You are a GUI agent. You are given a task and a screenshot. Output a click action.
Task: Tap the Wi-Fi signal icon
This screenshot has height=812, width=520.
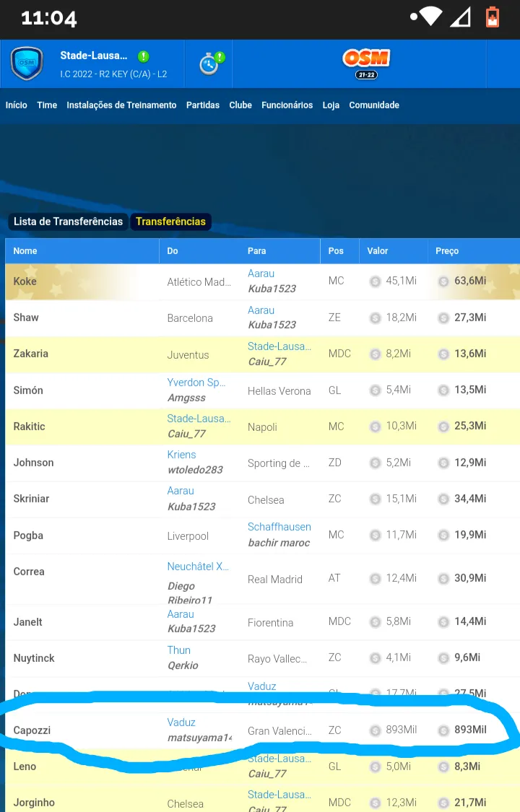coord(431,17)
